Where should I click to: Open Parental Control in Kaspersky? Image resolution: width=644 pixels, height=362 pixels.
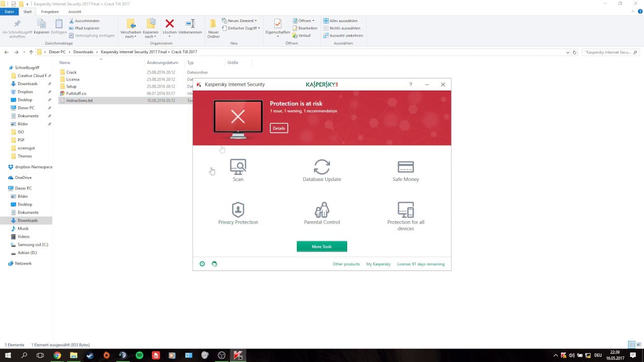coord(322,213)
